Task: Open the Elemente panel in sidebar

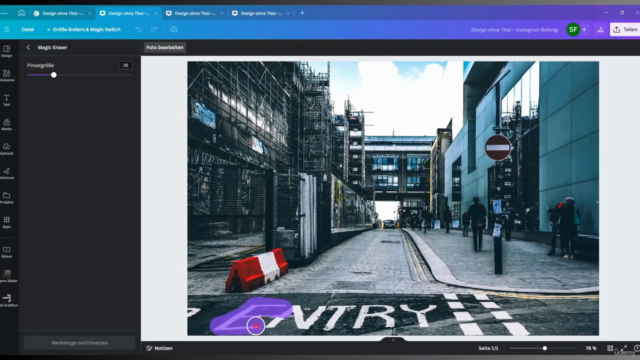Action: tap(7, 76)
